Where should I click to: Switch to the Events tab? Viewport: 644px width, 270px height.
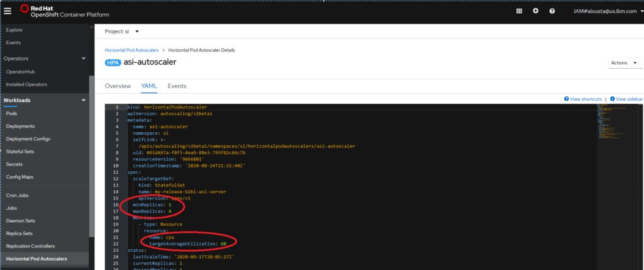(177, 86)
